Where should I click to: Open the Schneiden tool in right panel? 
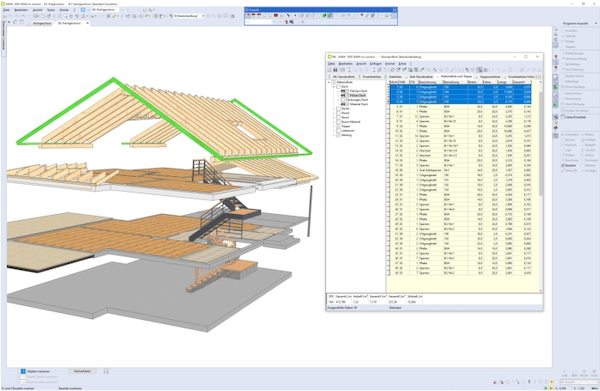569,135
